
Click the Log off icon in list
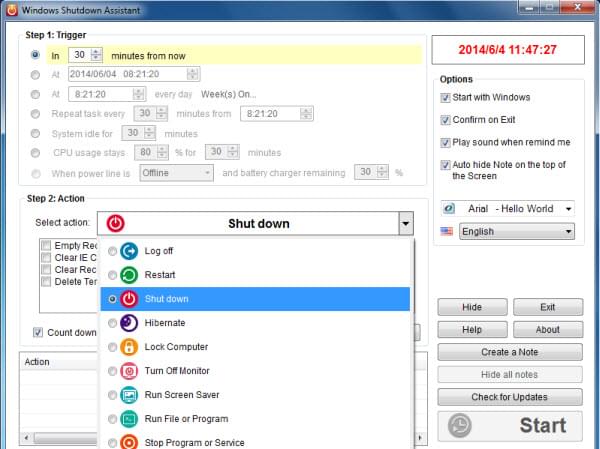tap(129, 251)
